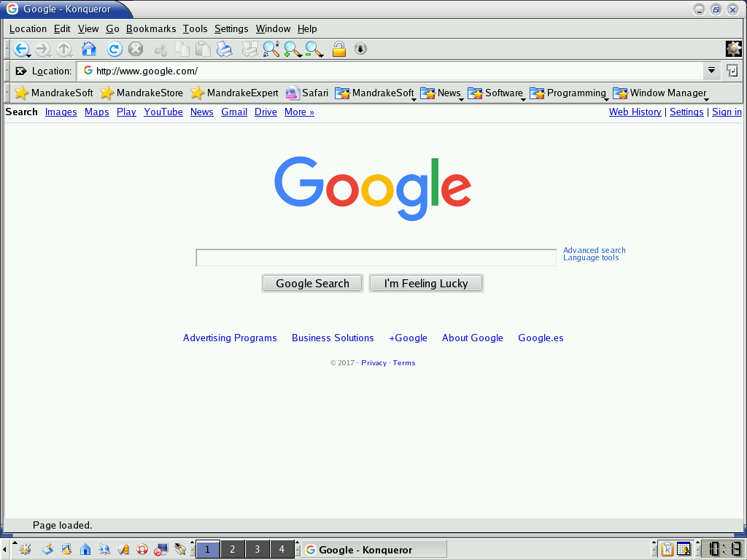Switch to virtual desktop 4
Viewport: 747px width, 560px height.
point(282,550)
